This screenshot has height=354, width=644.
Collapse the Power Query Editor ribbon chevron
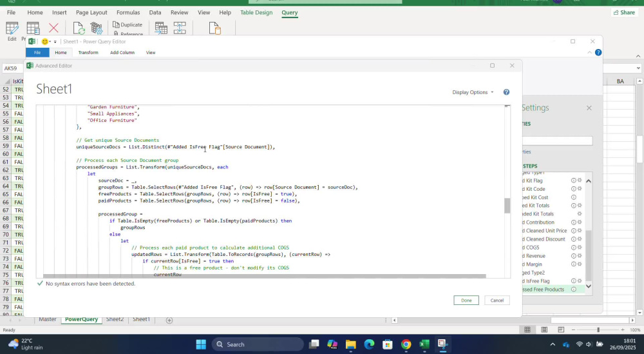(x=589, y=52)
